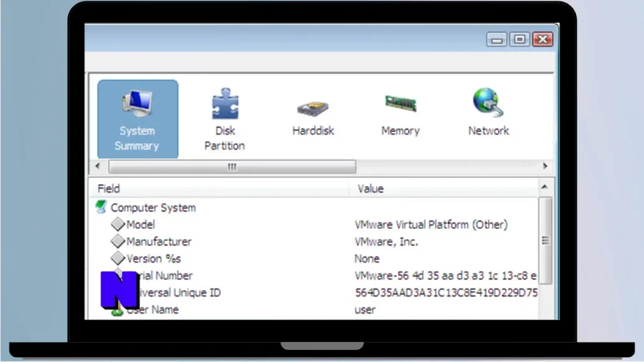Click the 564D35AAD3A31C13 UUID value
644x362 pixels.
pos(446,293)
